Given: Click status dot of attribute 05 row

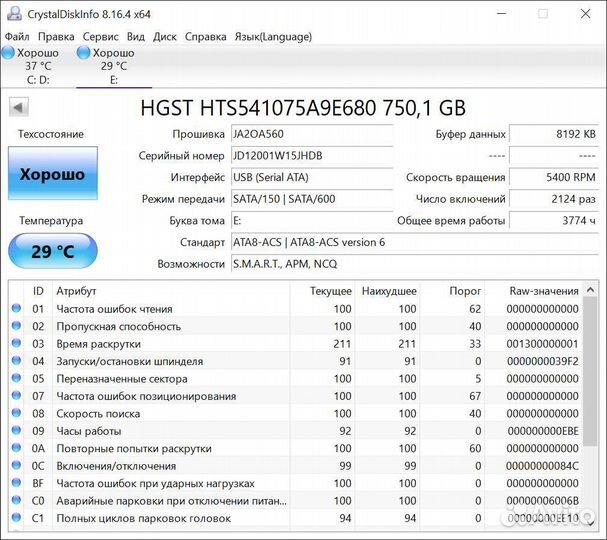Looking at the screenshot, I should [16, 378].
